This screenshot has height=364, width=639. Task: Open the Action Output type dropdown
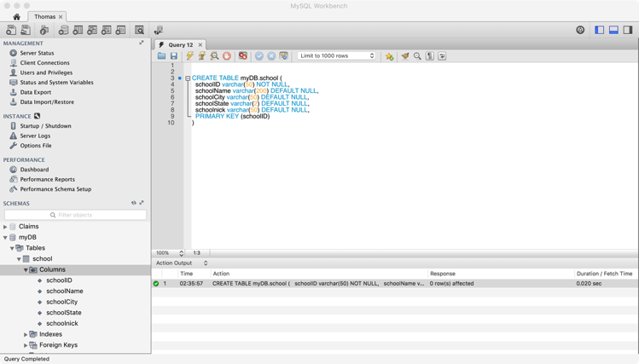pyautogui.click(x=182, y=263)
